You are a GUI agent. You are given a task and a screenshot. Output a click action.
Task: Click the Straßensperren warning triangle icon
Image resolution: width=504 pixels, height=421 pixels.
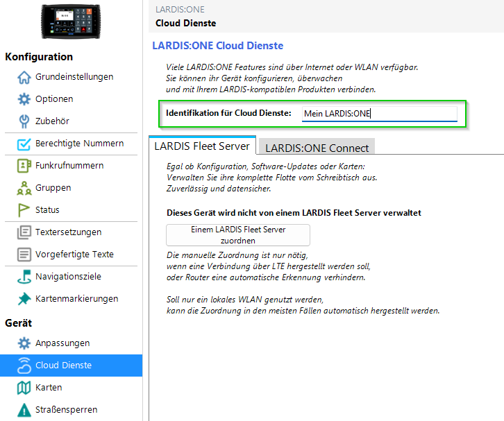click(x=24, y=410)
